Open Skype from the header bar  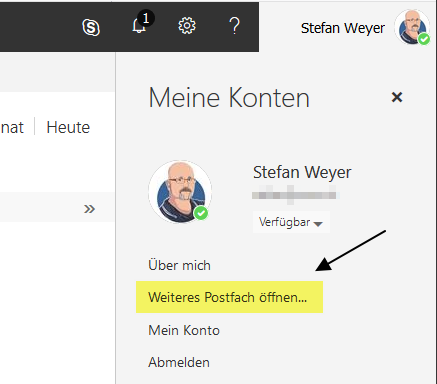[91, 27]
